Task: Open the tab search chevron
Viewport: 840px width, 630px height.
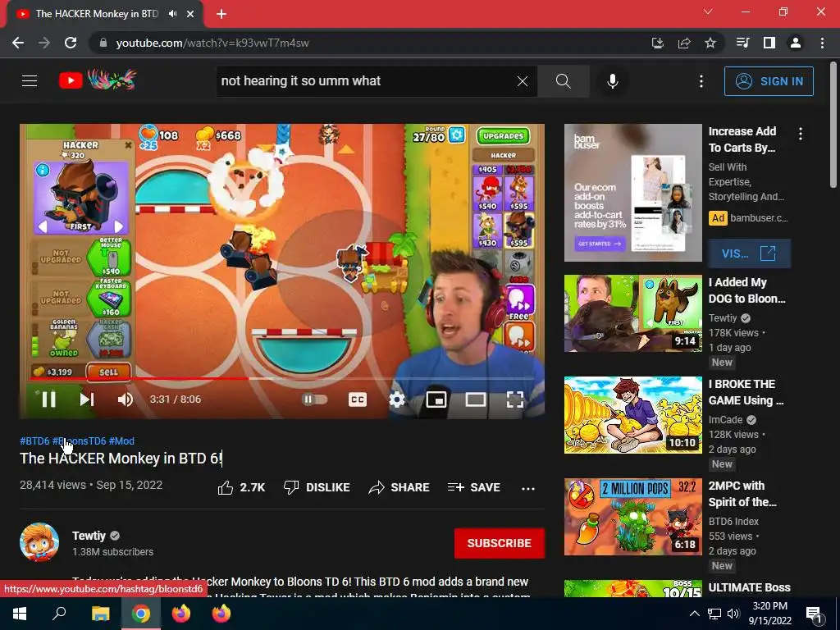Action: [708, 11]
